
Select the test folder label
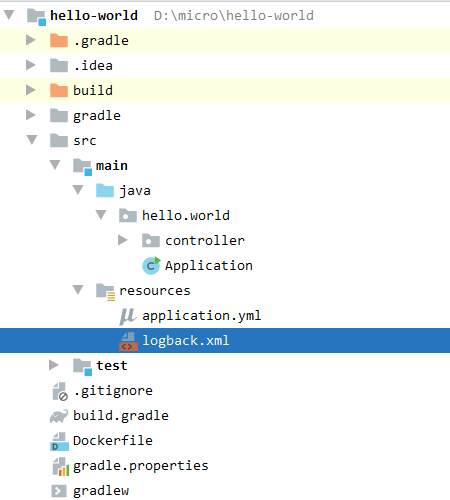(x=112, y=366)
